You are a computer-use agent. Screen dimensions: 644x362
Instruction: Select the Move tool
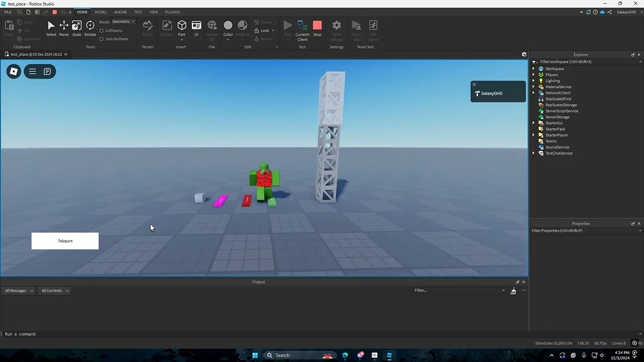[x=64, y=26]
